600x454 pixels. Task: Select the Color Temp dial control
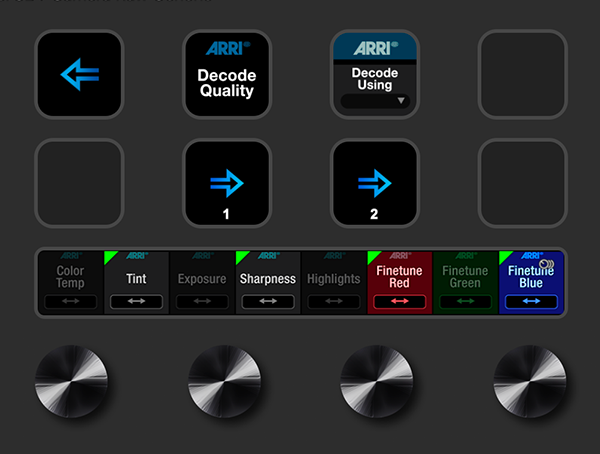pyautogui.click(x=71, y=283)
